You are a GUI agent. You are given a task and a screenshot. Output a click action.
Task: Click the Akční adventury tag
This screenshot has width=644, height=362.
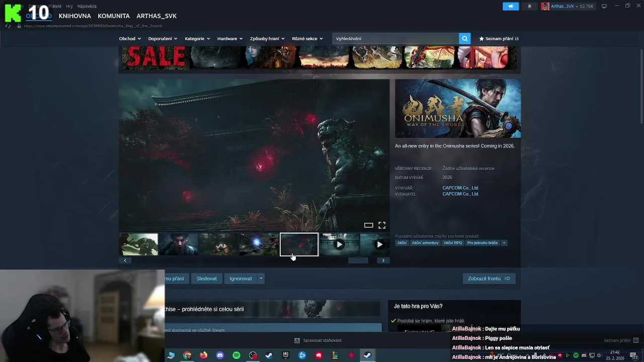coord(425,243)
